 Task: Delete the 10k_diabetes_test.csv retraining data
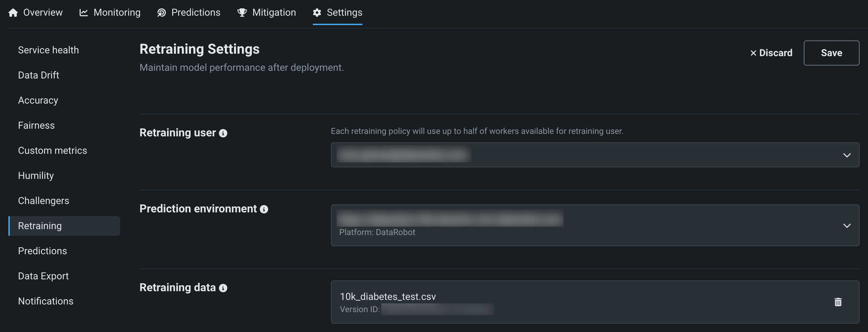[x=838, y=302]
